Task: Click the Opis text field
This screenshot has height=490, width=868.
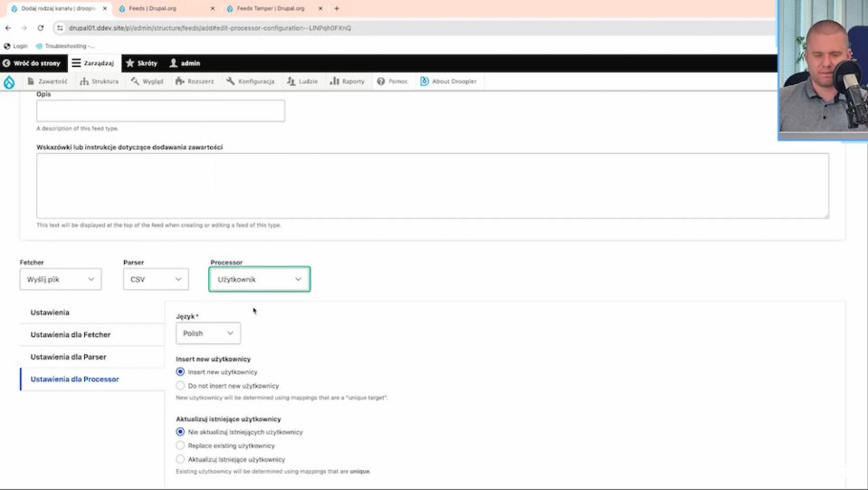Action: pos(160,110)
